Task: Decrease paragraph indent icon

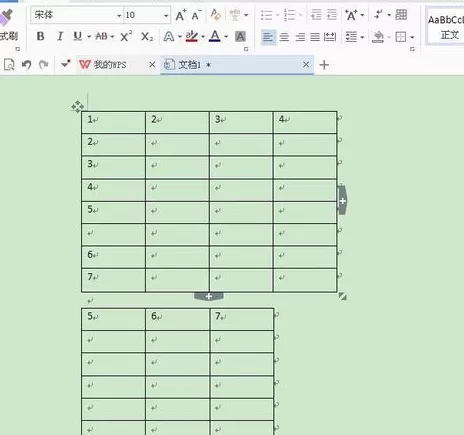Action: [316, 15]
